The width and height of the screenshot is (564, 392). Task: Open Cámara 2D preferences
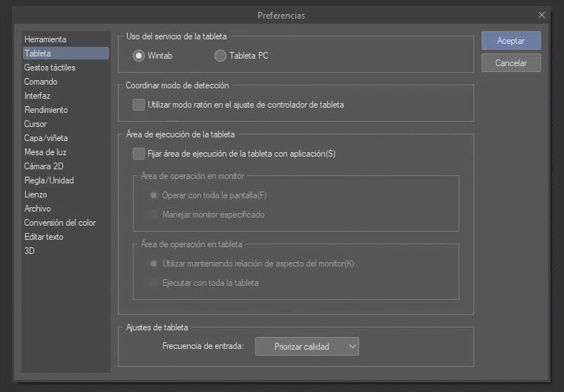click(44, 166)
